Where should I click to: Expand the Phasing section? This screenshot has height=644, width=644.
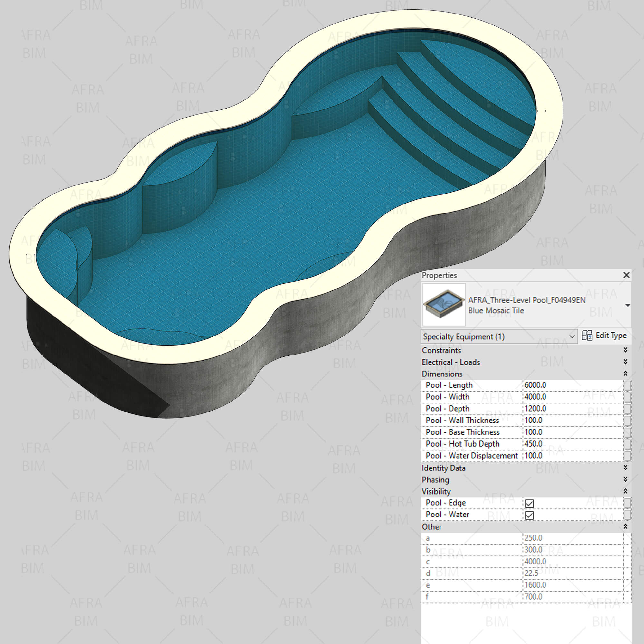pos(625,479)
